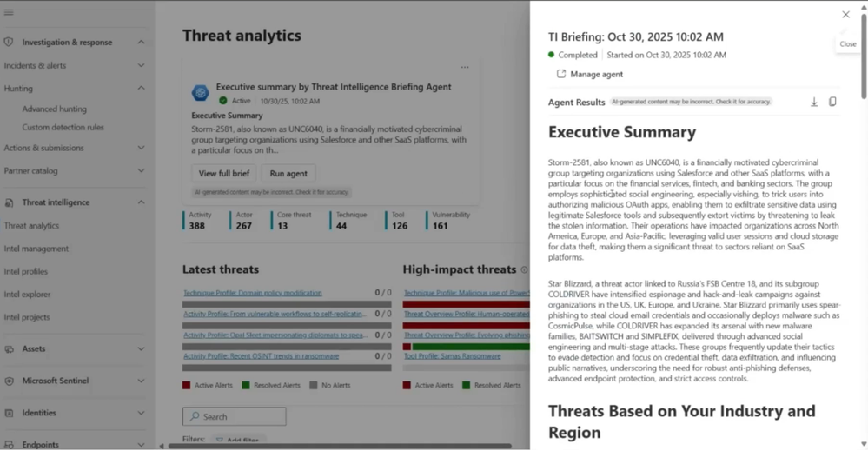The image size is (868, 451).
Task: Click the Manage agent icon link
Action: [x=561, y=74]
